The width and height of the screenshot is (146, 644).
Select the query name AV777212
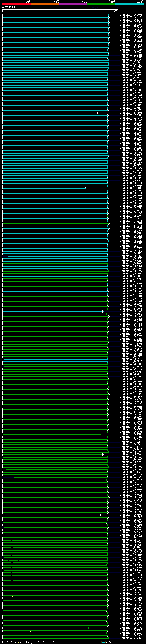8,8
